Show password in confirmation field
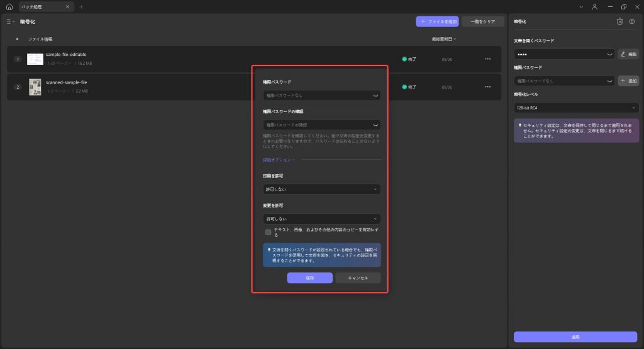This screenshot has height=349, width=644. 375,125
